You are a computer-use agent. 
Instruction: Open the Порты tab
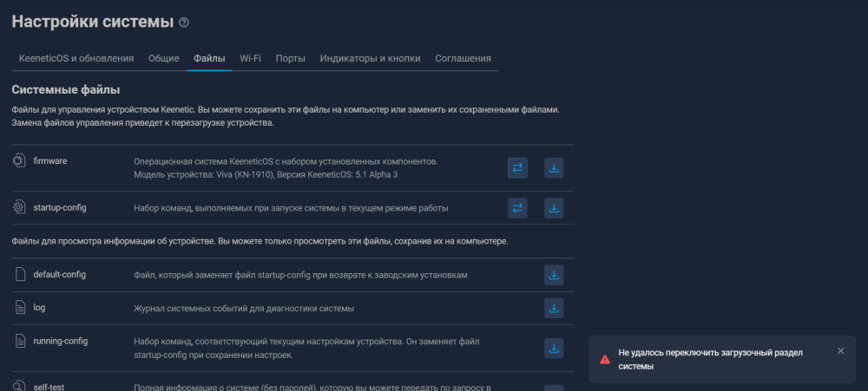tap(290, 58)
